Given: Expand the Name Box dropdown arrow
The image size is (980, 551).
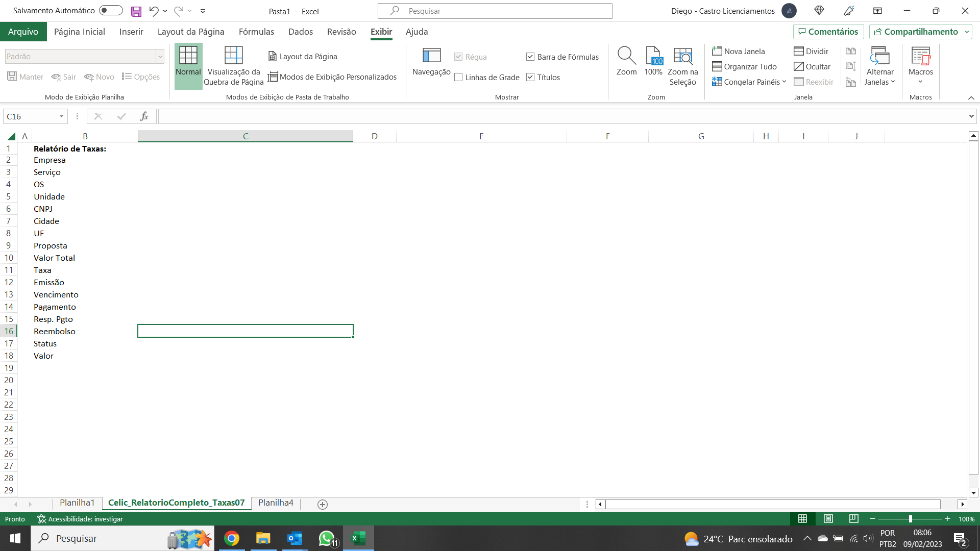Looking at the screenshot, I should [x=61, y=117].
